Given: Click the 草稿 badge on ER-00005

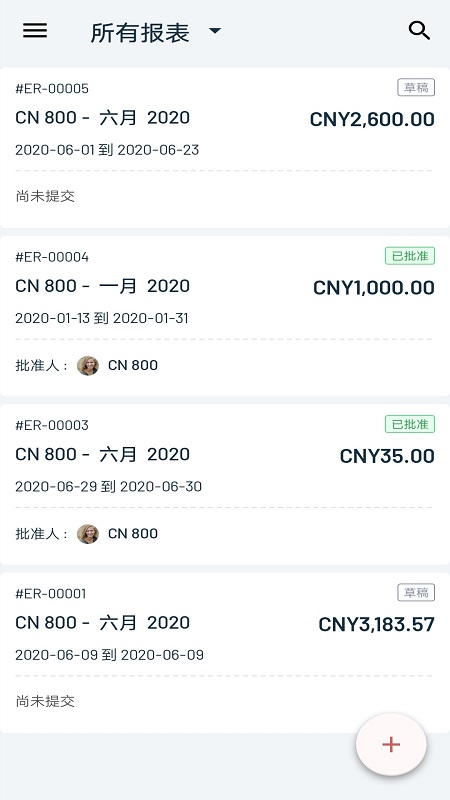Looking at the screenshot, I should click(416, 88).
